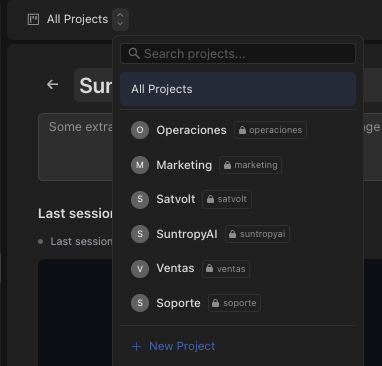The width and height of the screenshot is (382, 366).
Task: Click the project board icon beside All Projects
Action: (x=33, y=19)
